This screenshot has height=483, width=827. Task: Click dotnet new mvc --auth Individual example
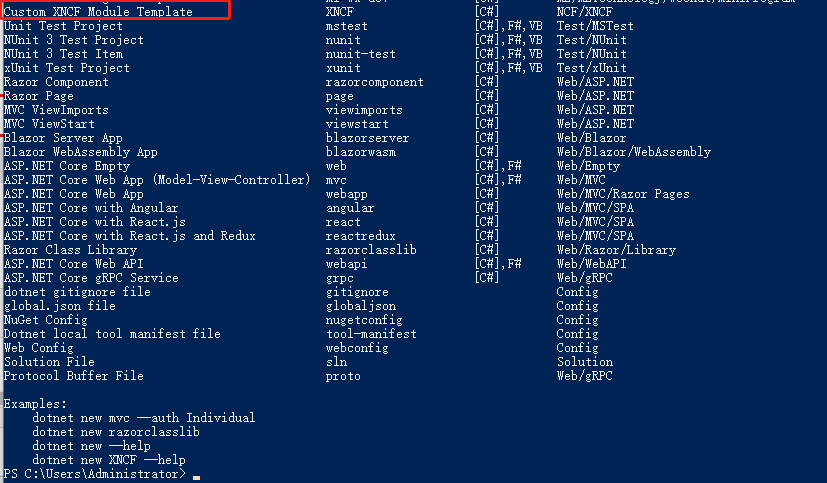144,418
